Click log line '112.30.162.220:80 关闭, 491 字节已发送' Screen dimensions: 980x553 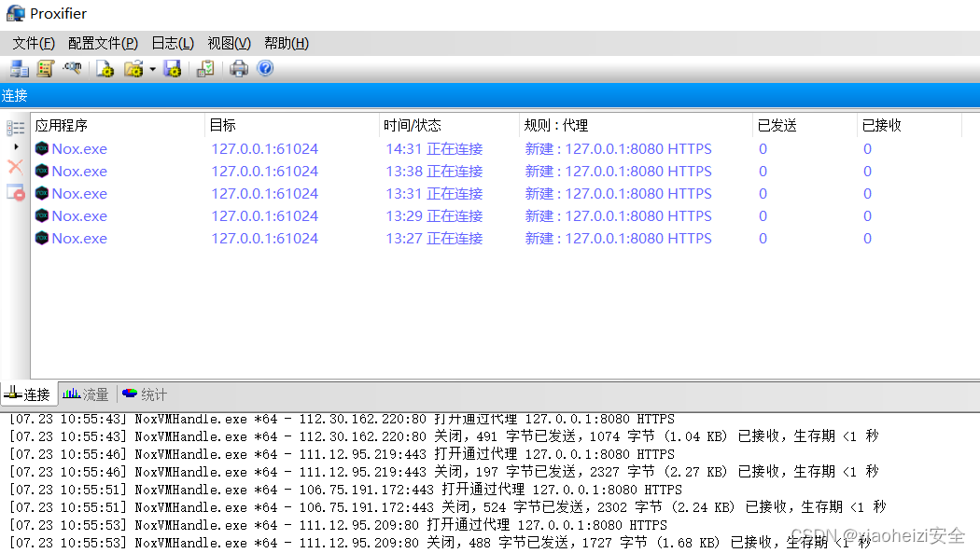[443, 436]
